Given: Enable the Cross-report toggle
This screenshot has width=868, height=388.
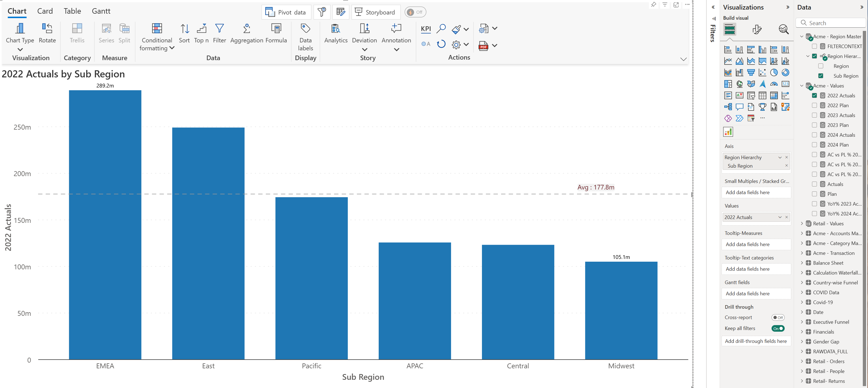Looking at the screenshot, I should [778, 317].
